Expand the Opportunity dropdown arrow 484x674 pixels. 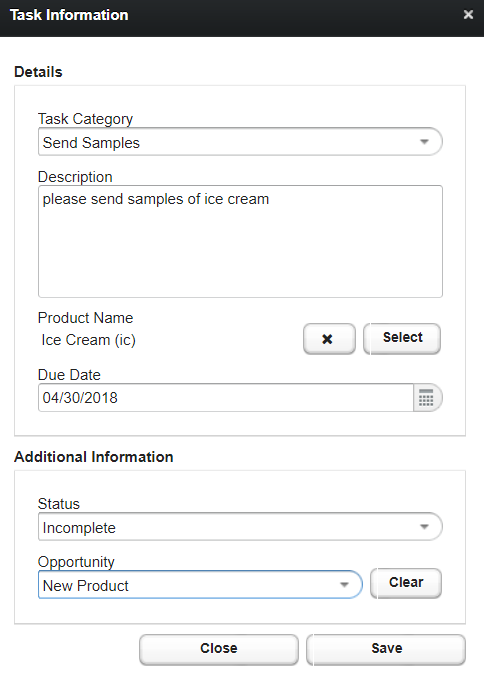point(344,585)
